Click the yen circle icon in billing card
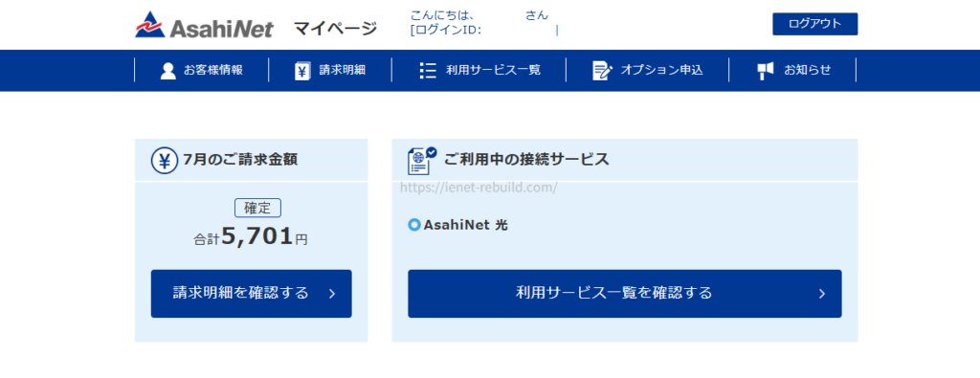 tap(165, 161)
